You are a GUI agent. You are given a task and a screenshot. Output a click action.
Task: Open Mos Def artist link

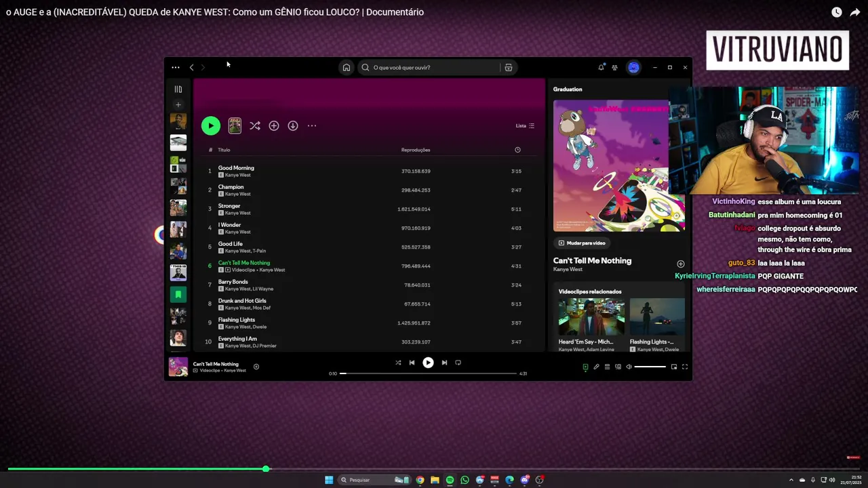(262, 308)
